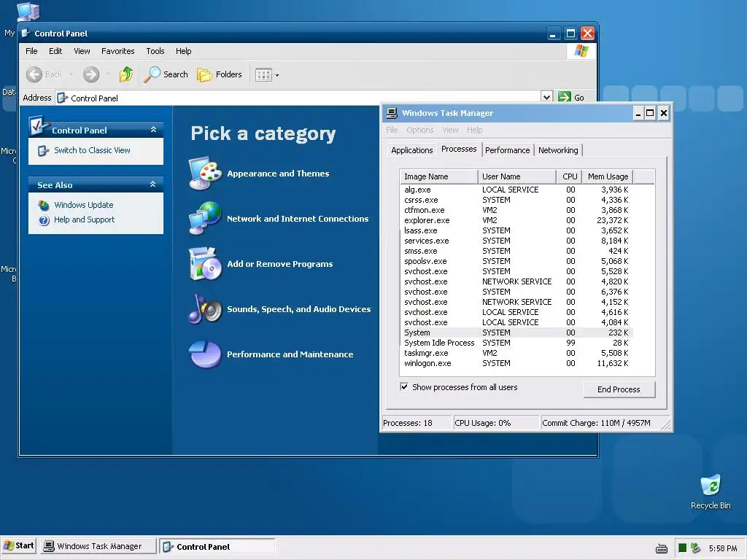The width and height of the screenshot is (747, 560).
Task: Select the System Idle Process row
Action: [516, 343]
